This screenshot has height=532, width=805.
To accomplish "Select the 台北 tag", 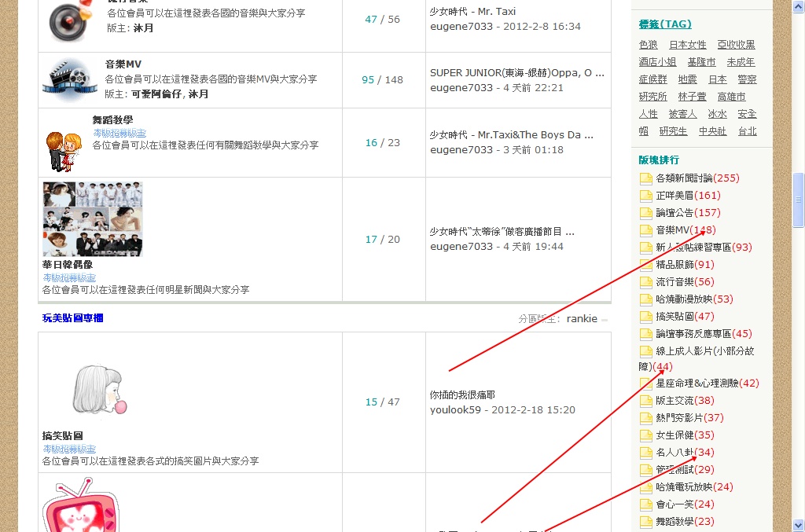I will pyautogui.click(x=747, y=131).
